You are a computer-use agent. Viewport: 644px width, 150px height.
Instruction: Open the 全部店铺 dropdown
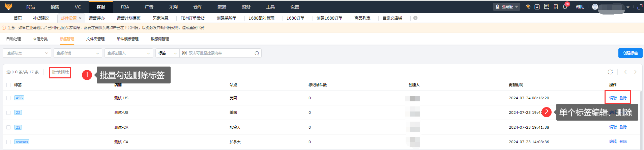(x=78, y=53)
